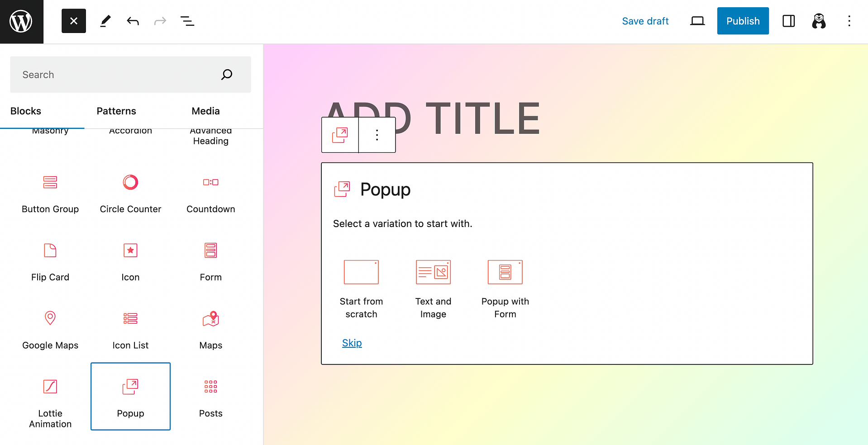The height and width of the screenshot is (445, 868).
Task: Open the block toolbar options menu
Action: [377, 134]
